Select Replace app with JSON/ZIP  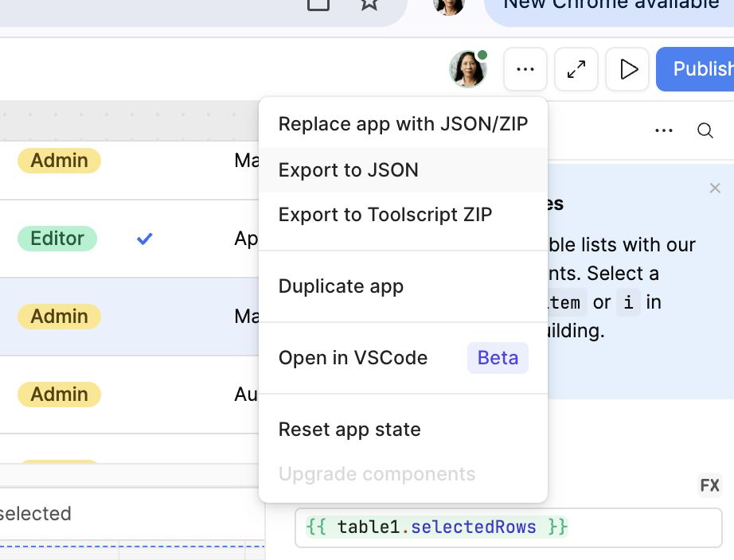[403, 124]
